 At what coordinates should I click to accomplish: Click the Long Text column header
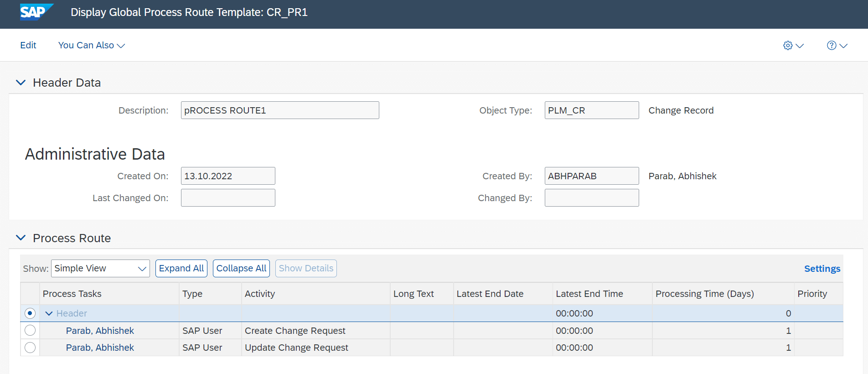point(422,294)
